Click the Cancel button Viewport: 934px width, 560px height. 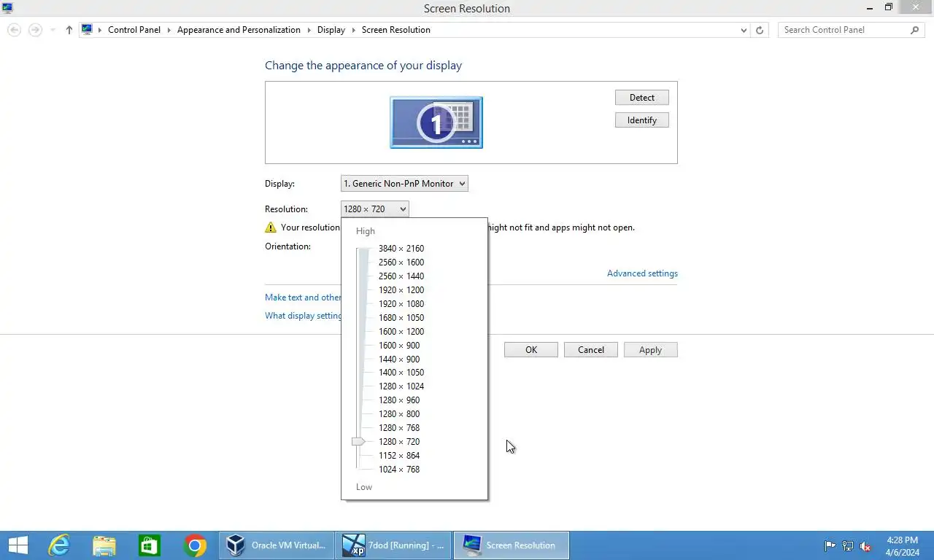pos(591,350)
